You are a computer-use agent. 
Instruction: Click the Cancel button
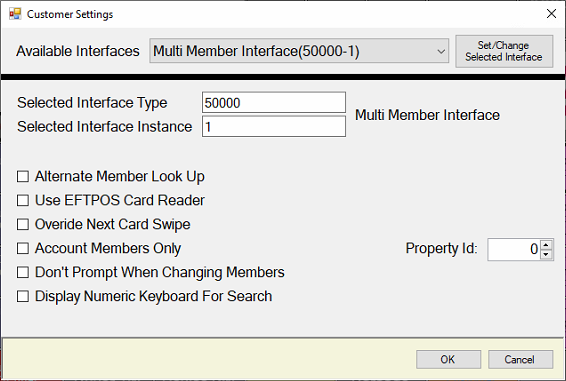click(520, 359)
